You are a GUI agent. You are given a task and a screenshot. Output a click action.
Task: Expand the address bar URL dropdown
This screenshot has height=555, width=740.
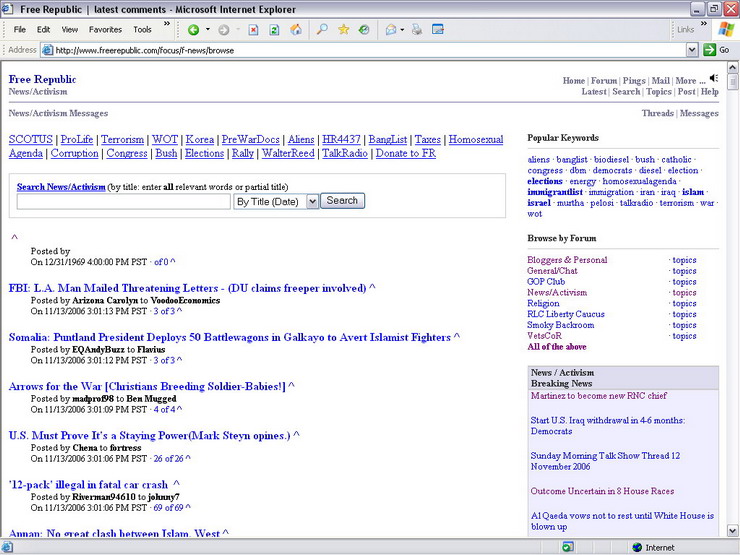point(692,50)
